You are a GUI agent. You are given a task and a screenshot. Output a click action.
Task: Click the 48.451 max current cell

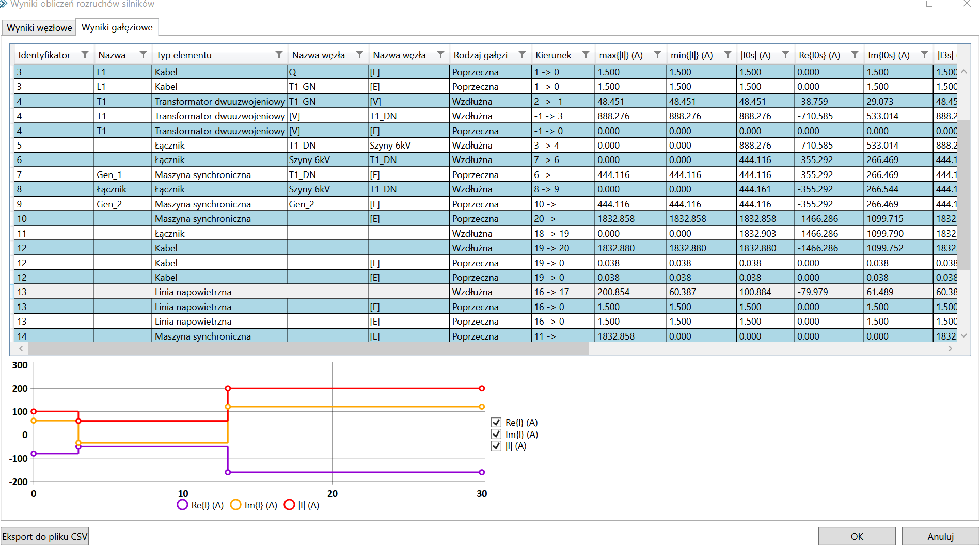631,102
